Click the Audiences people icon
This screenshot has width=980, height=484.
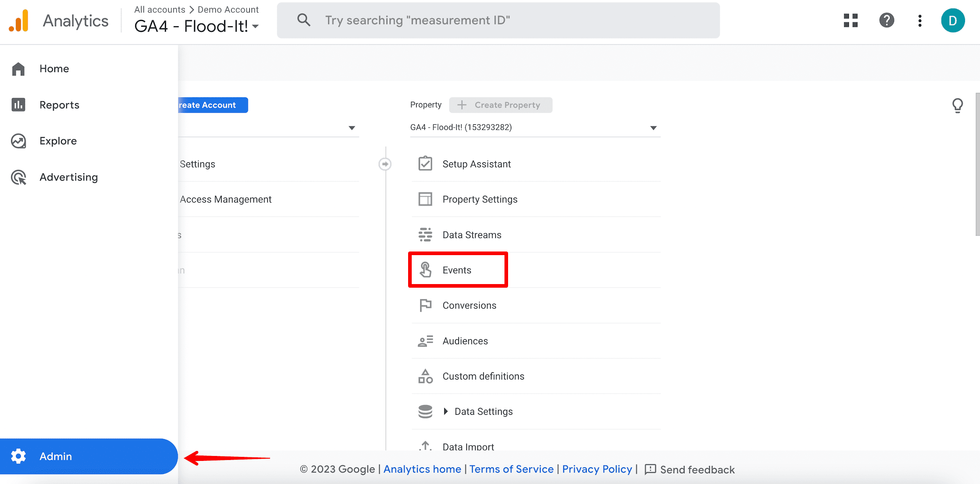tap(425, 341)
